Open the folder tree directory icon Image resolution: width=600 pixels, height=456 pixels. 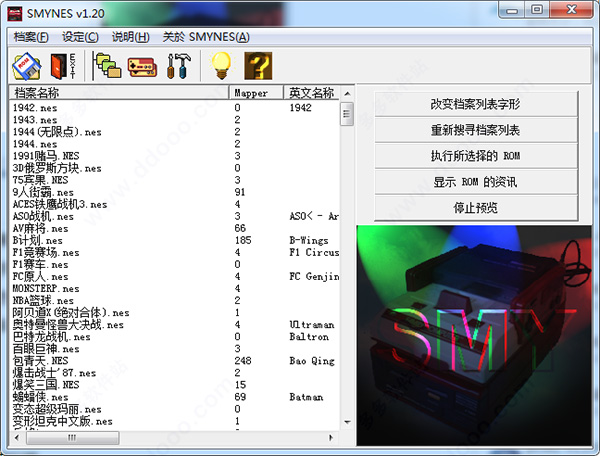pos(107,67)
